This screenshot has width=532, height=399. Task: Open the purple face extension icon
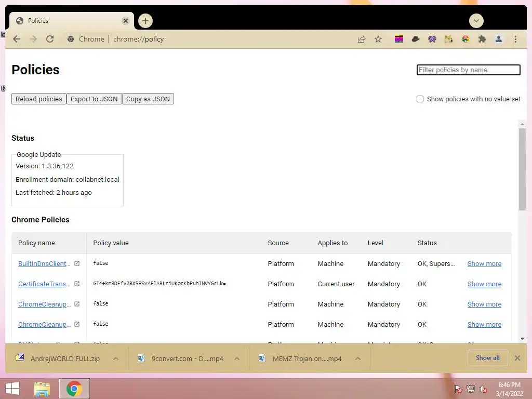(x=432, y=39)
